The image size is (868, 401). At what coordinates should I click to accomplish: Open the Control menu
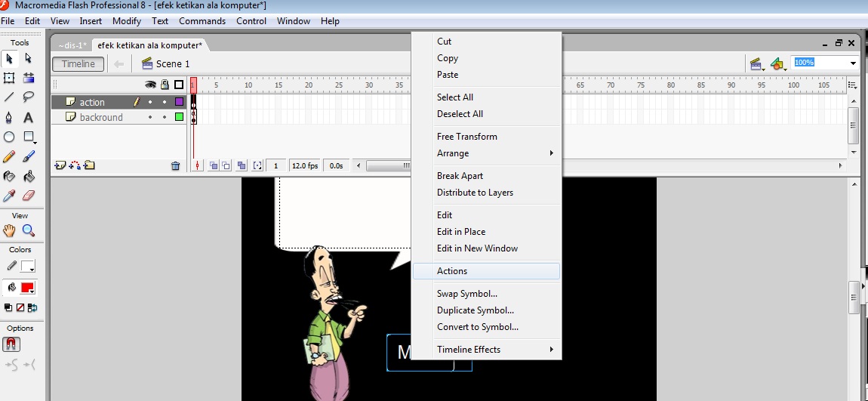(251, 21)
